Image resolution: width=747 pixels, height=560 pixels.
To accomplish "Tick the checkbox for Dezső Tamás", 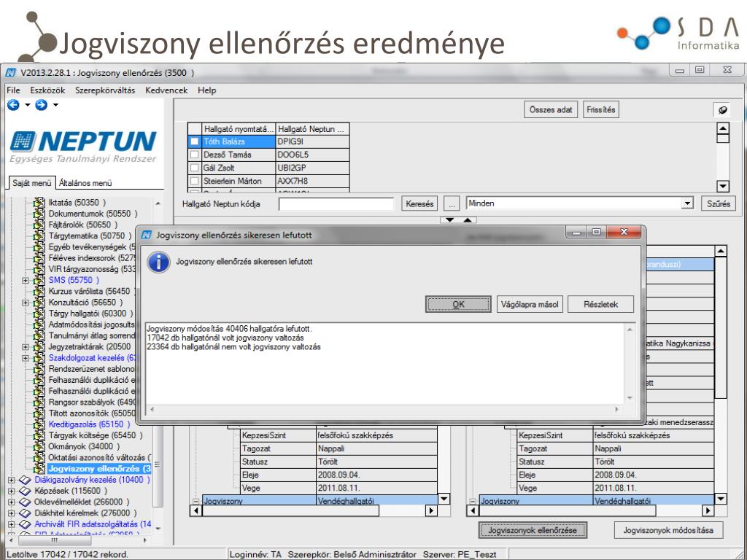I will [x=194, y=155].
